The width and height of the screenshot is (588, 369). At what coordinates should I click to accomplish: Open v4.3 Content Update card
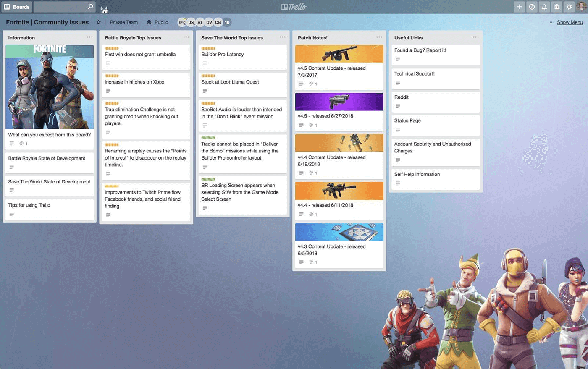pyautogui.click(x=339, y=246)
